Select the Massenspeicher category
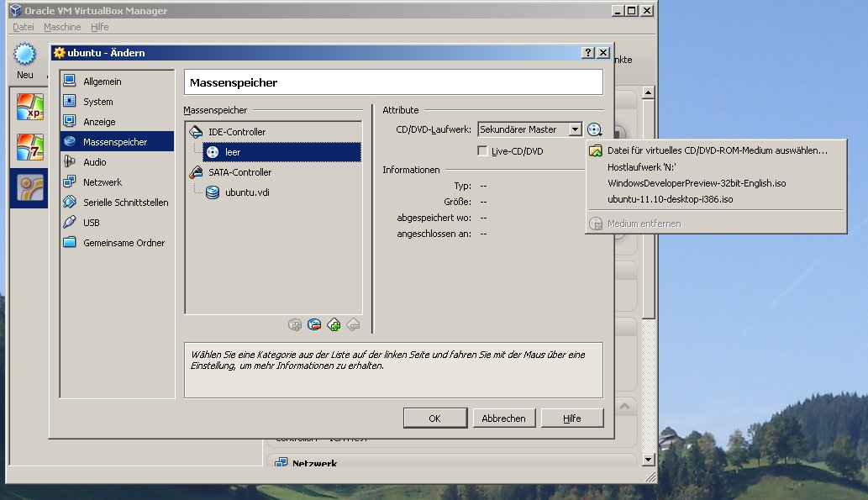The height and width of the screenshot is (500, 868). pos(117,142)
